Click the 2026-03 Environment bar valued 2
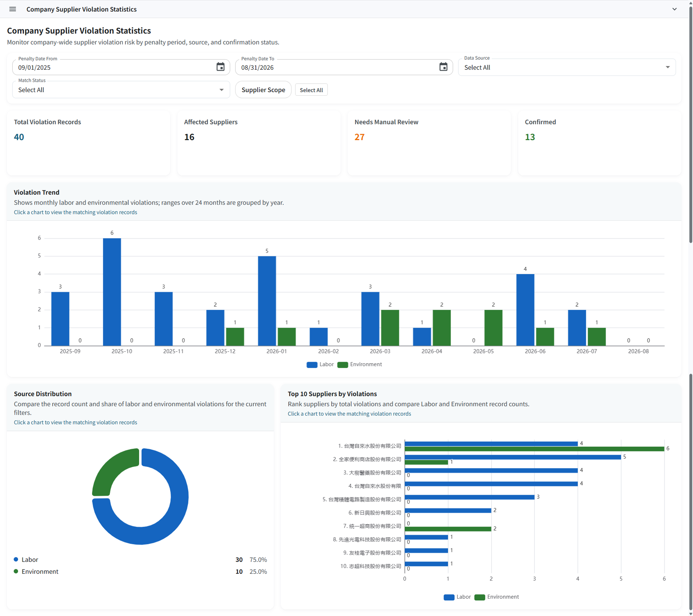This screenshot has width=693, height=616. [390, 328]
